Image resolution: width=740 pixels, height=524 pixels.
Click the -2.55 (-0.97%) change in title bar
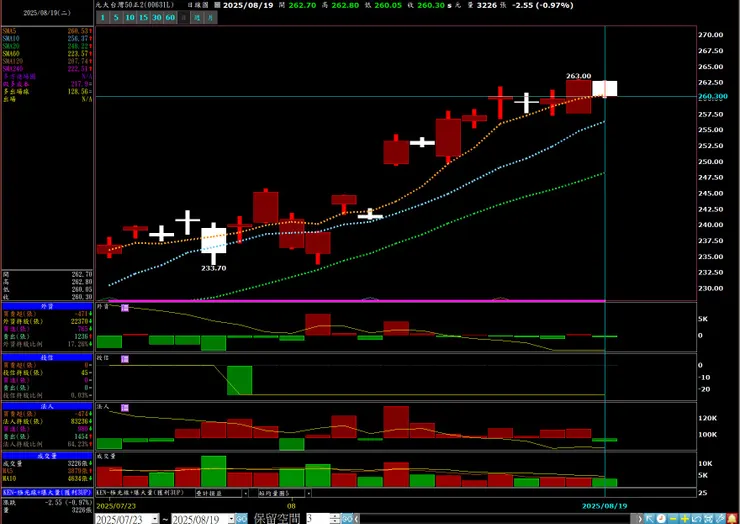point(541,5)
